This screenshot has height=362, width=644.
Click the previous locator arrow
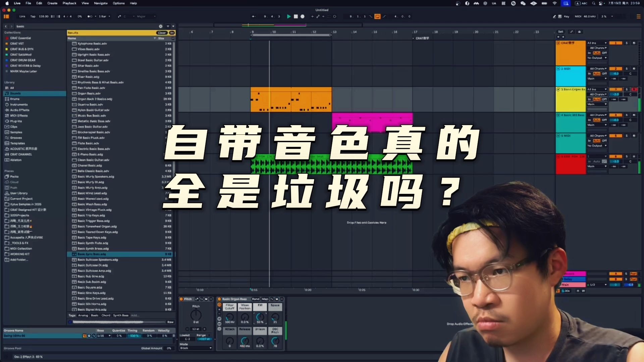(x=558, y=37)
